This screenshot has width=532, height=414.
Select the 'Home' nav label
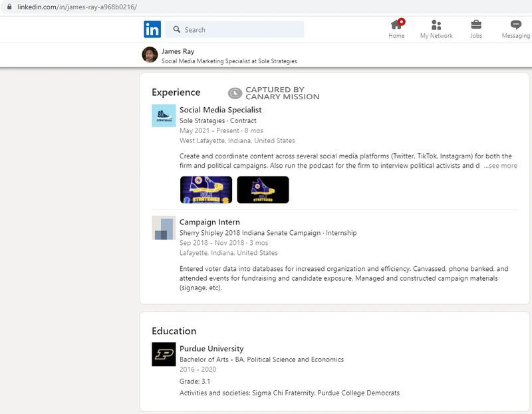click(396, 36)
